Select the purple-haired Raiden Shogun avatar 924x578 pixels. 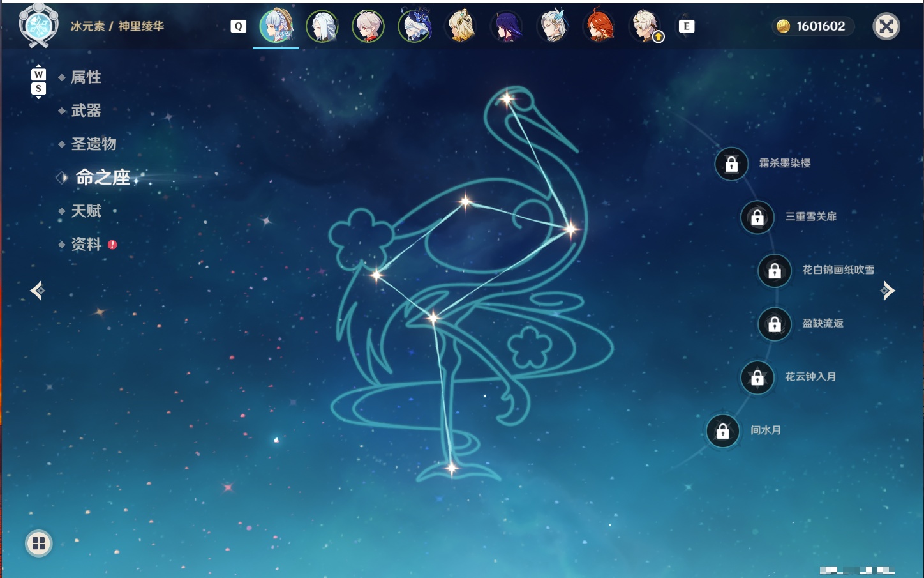pos(507,26)
